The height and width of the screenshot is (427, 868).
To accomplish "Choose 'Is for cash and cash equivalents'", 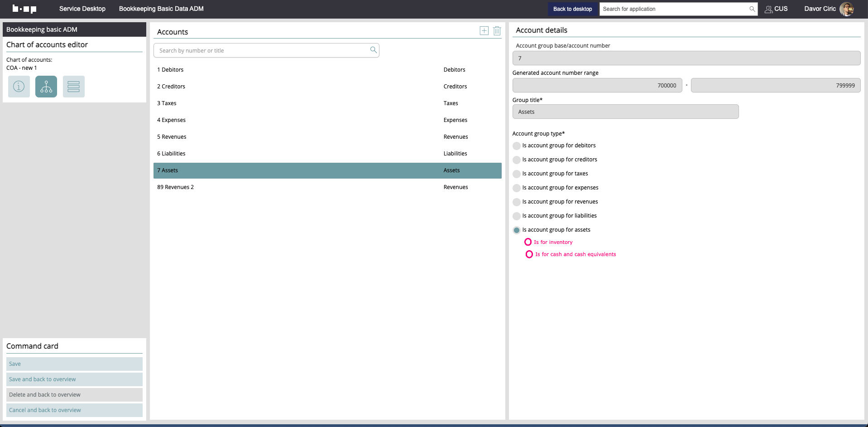I will coord(529,254).
